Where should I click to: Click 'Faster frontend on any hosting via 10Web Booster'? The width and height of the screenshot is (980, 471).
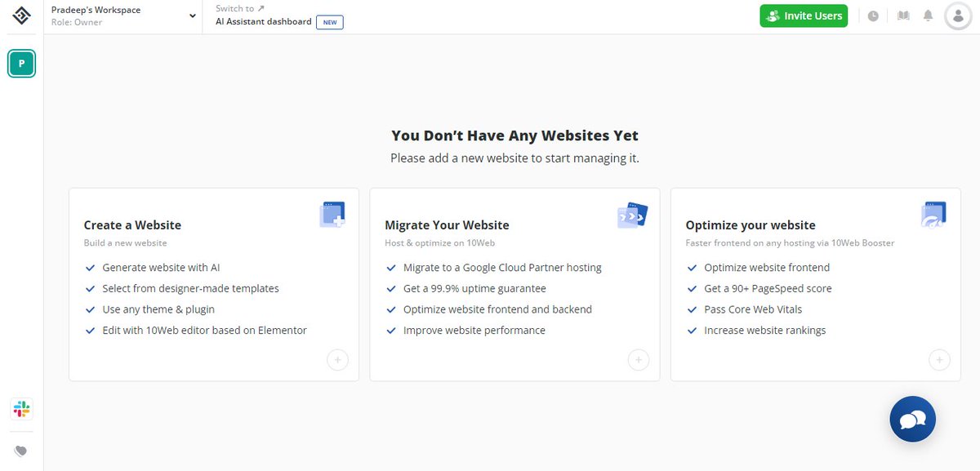791,243
